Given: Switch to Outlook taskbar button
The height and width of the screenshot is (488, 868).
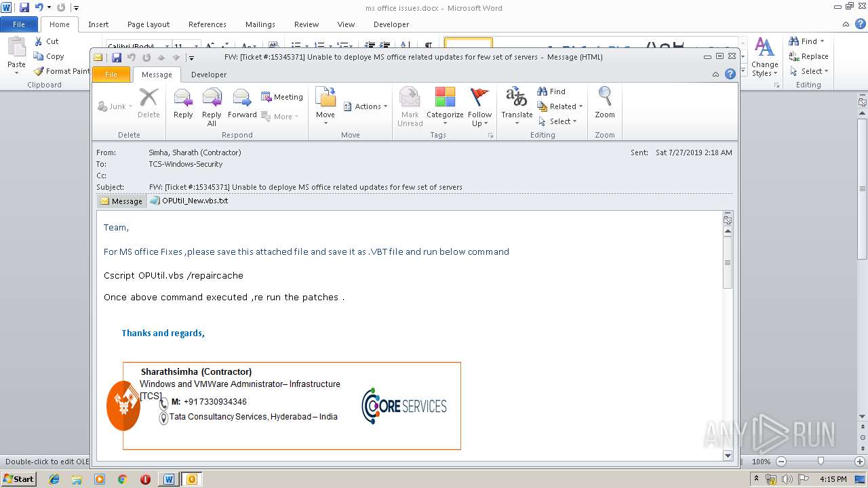Looking at the screenshot, I should (x=191, y=479).
